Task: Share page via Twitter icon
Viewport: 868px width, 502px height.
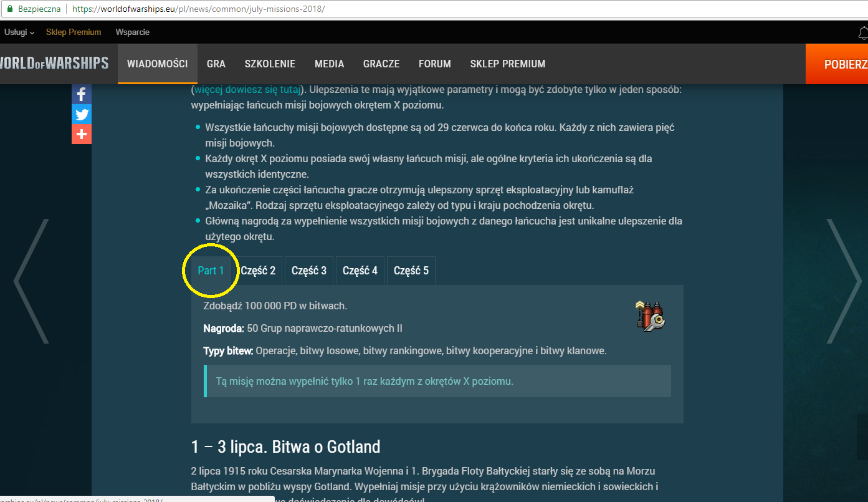Action: click(x=81, y=115)
